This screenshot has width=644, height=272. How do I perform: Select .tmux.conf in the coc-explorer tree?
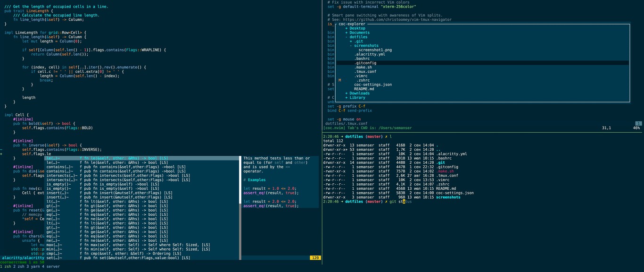pyautogui.click(x=366, y=71)
